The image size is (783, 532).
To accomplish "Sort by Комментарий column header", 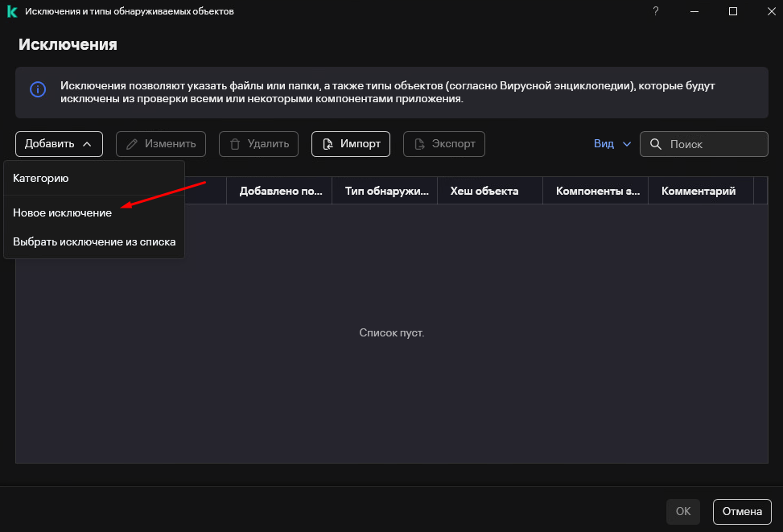I will pyautogui.click(x=699, y=191).
